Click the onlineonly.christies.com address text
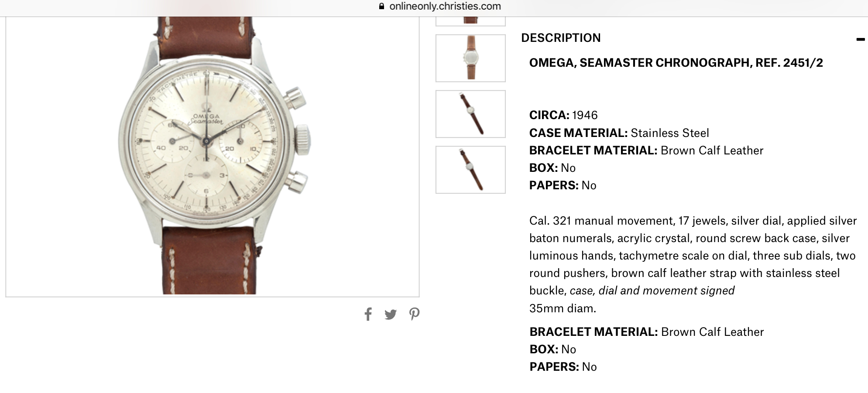Image resolution: width=868 pixels, height=393 pixels. pyautogui.click(x=445, y=7)
